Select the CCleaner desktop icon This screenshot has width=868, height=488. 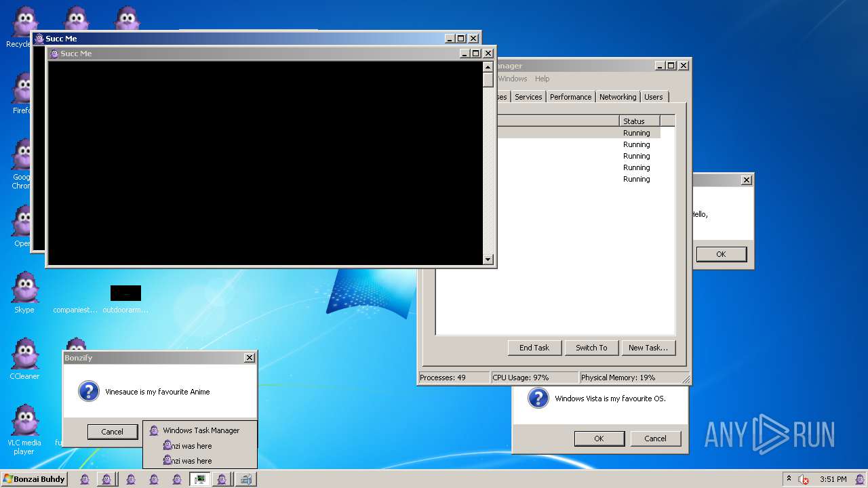pos(24,359)
